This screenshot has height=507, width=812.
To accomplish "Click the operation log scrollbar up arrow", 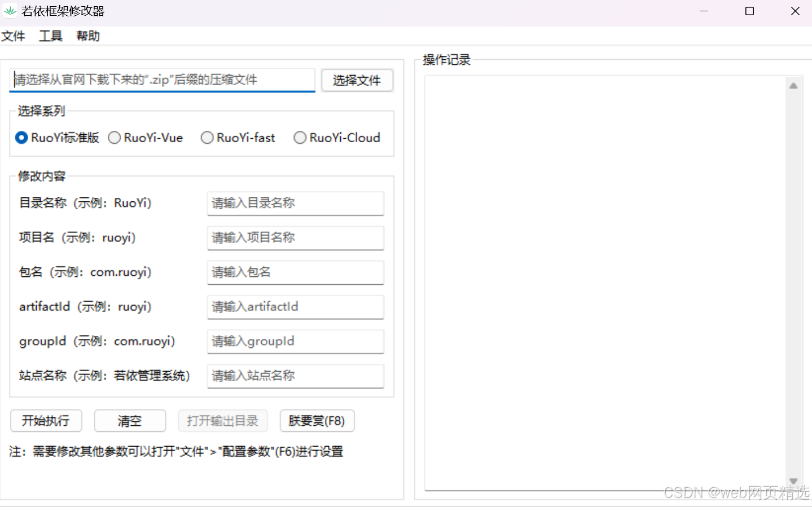I will [x=793, y=86].
